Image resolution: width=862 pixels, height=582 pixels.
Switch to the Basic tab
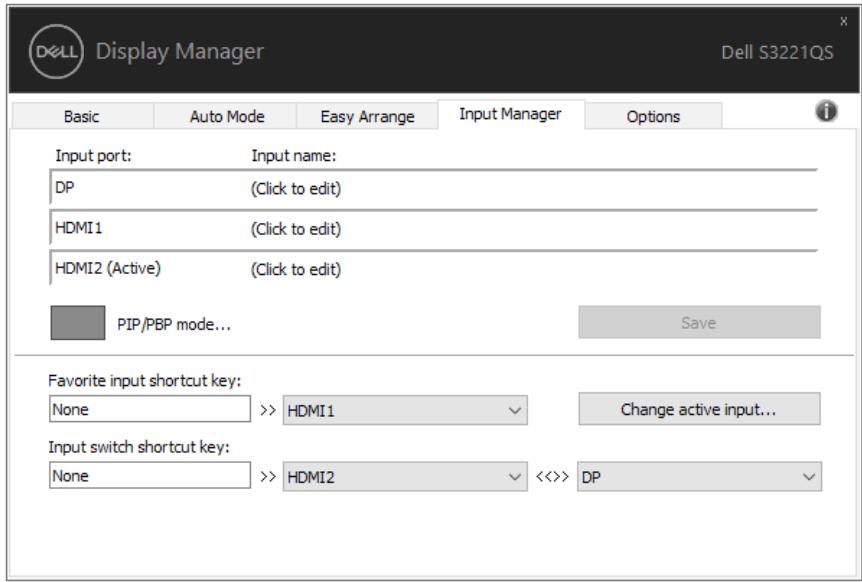coord(82,117)
